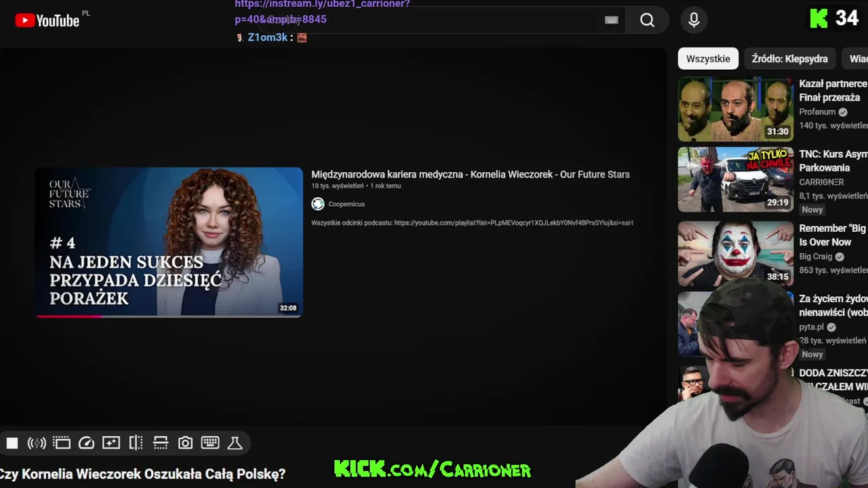868x488 pixels.
Task: Open the Profanum video thumbnail 31:30
Action: pyautogui.click(x=736, y=109)
